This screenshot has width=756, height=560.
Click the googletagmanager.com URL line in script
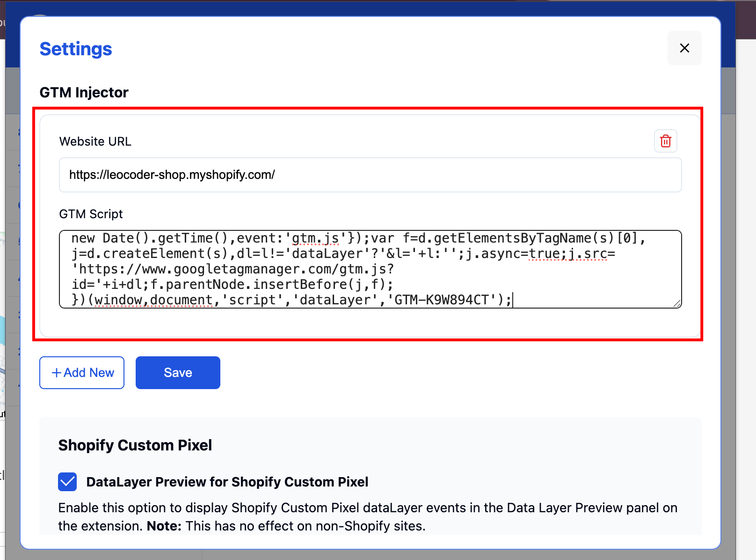point(234,269)
